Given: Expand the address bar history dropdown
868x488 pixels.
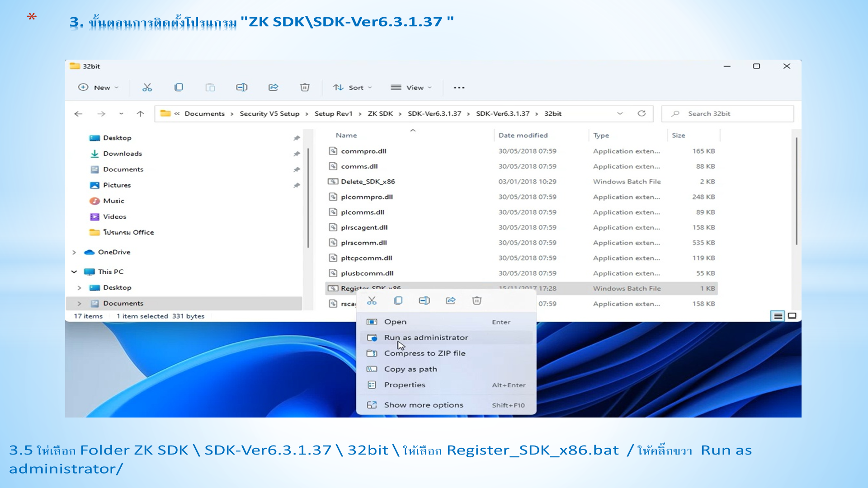Looking at the screenshot, I should pos(620,113).
